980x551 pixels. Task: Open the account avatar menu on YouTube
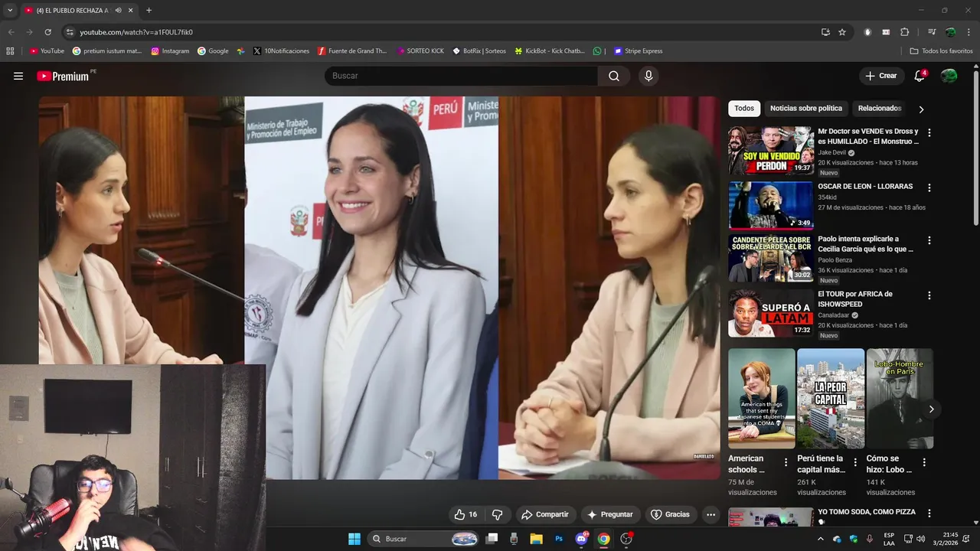tap(949, 76)
